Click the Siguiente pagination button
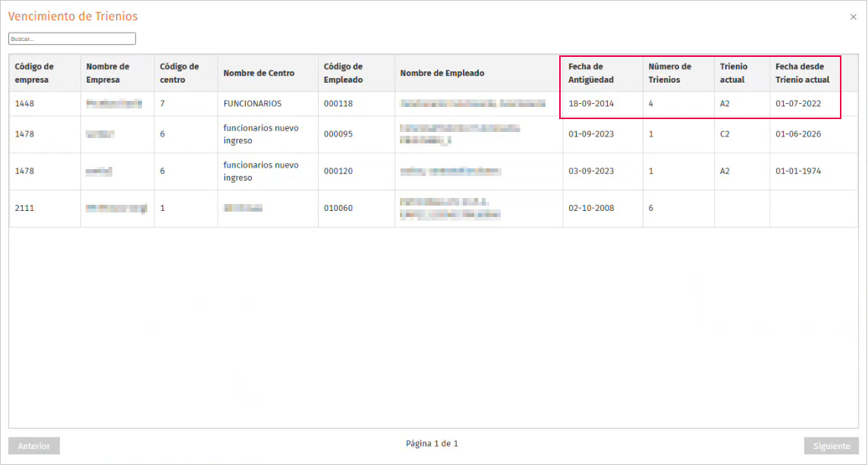 832,446
